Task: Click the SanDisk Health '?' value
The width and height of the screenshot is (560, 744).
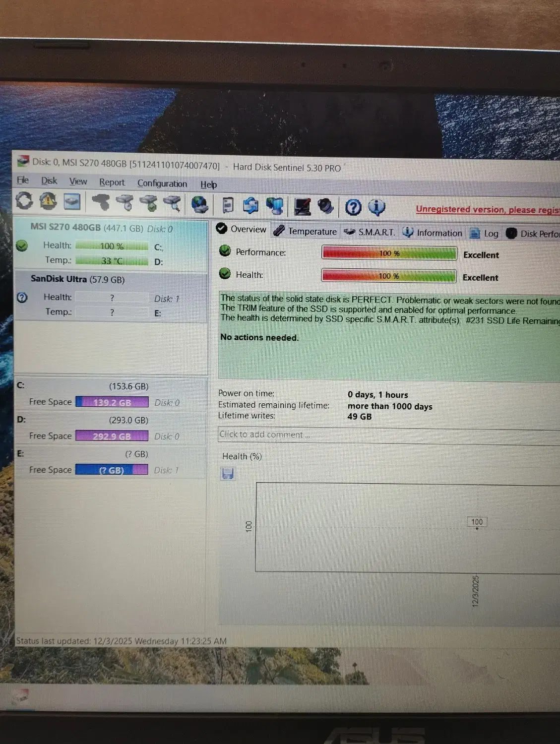Action: pos(112,298)
